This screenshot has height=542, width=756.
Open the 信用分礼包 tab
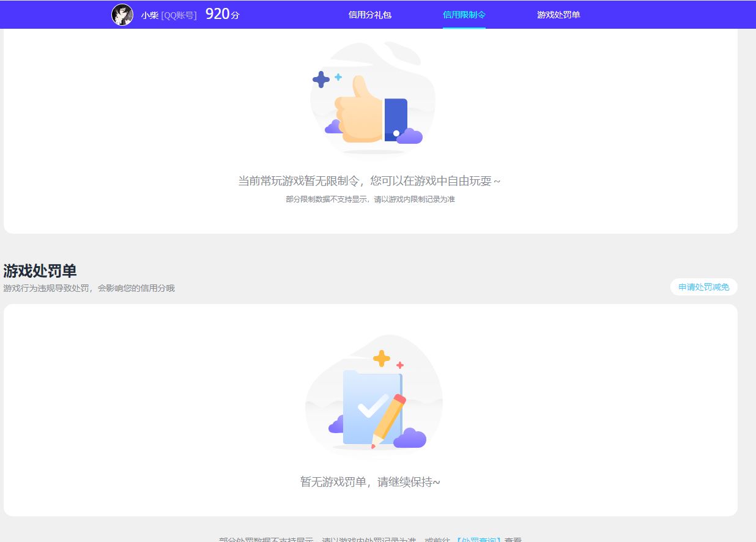(369, 15)
